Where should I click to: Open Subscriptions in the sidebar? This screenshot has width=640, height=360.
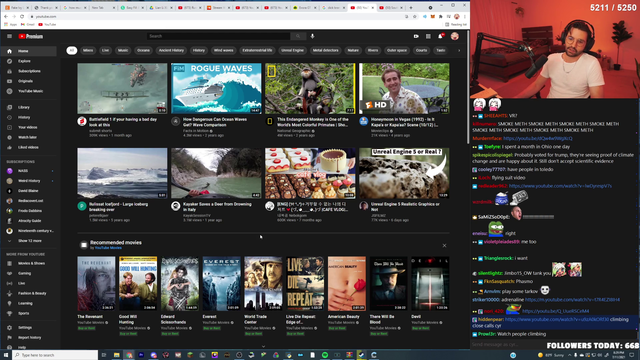tap(29, 71)
